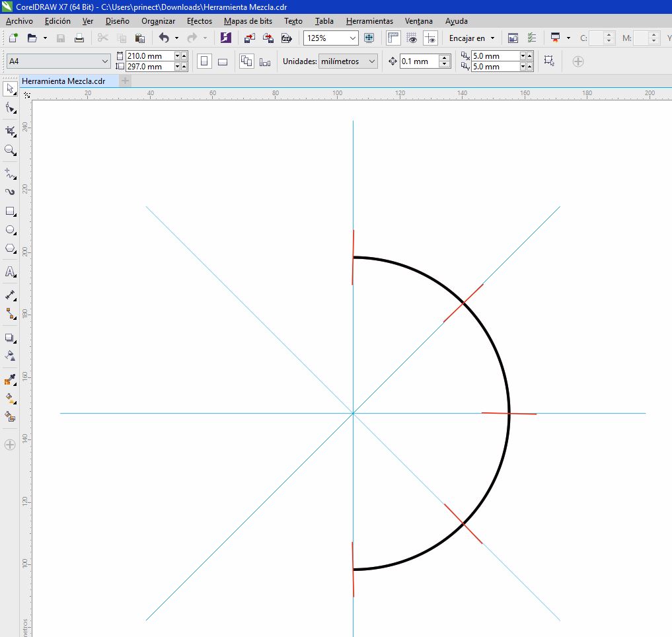
Task: Select the Freehand drawing tool
Action: 11,173
